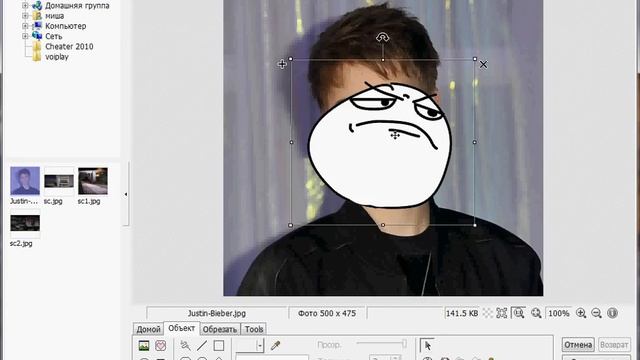This screenshot has height=360, width=640.
Task: Select Компьютер in the folder tree
Action: [x=65, y=26]
